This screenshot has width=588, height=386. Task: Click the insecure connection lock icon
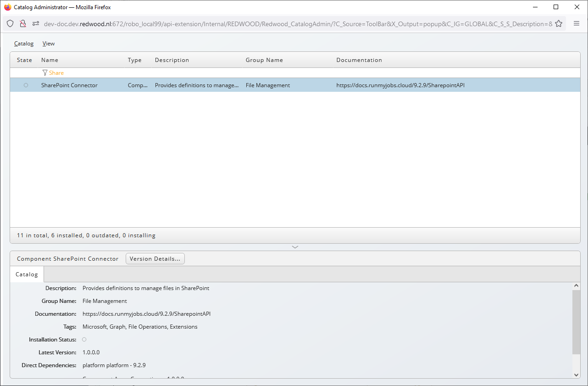tap(23, 24)
